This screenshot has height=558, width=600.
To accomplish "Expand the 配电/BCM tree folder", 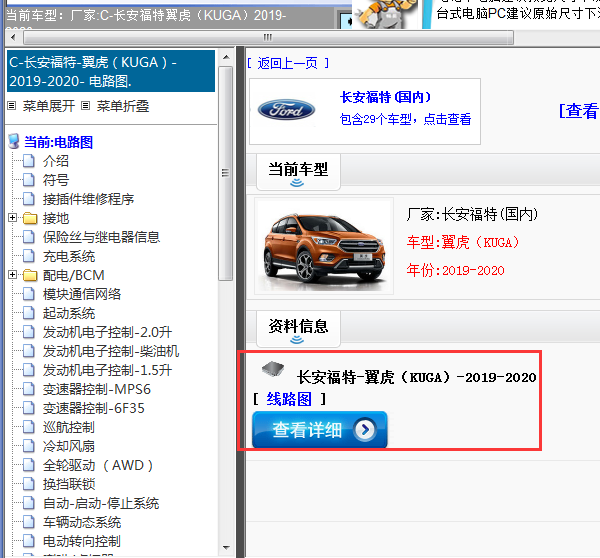I will tap(12, 275).
